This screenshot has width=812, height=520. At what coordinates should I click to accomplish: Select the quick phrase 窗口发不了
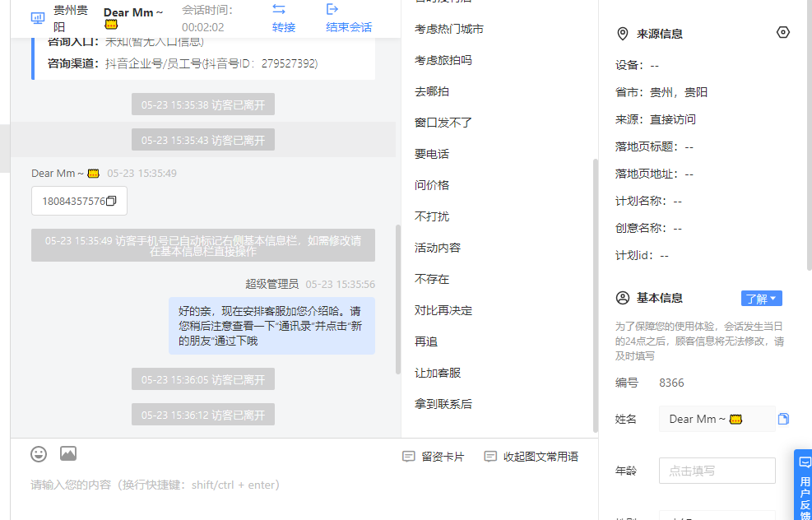click(443, 123)
